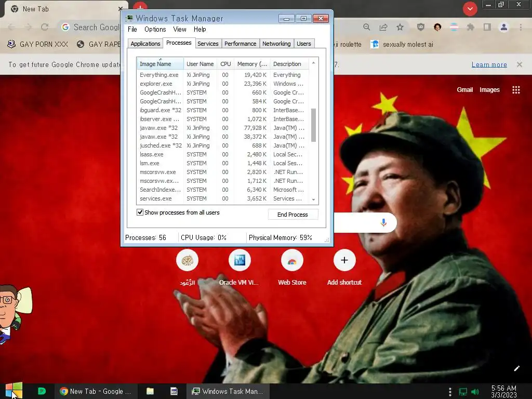Click the volume speaker icon in system tray
The width and height of the screenshot is (532, 399).
pos(475,392)
